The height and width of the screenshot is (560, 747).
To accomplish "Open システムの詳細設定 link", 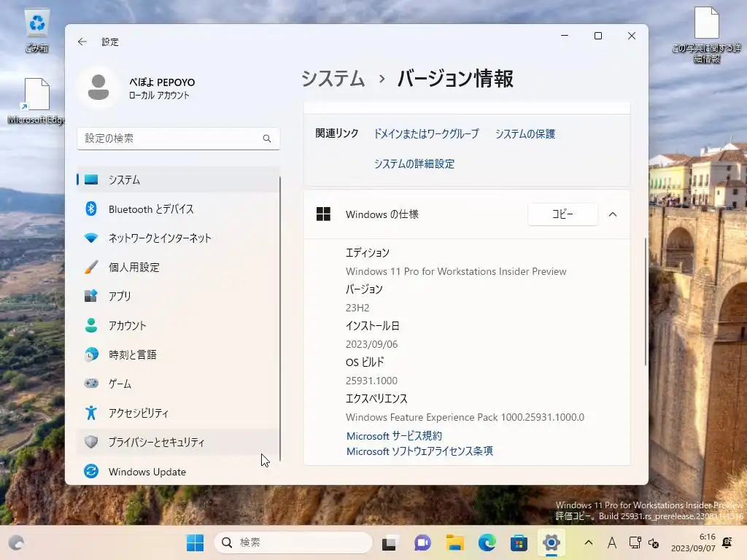I will click(x=414, y=164).
